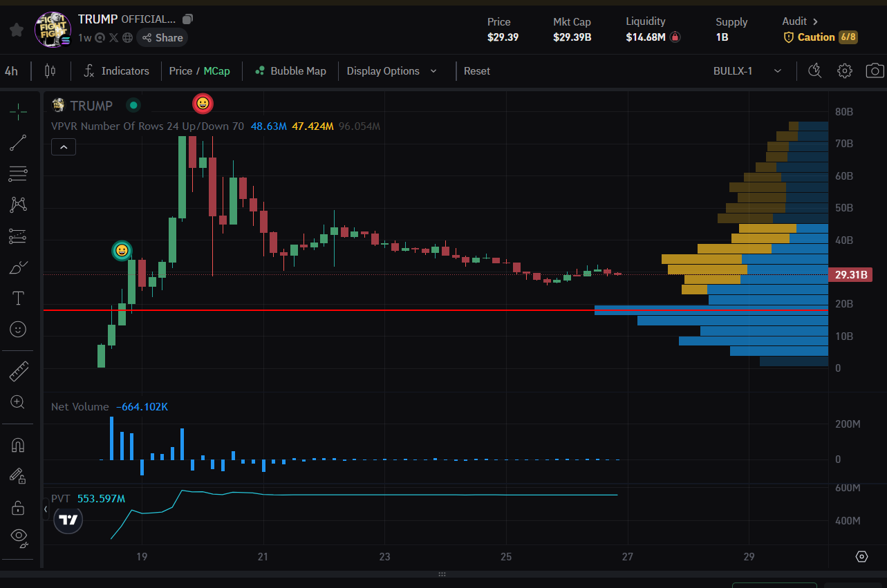Collapse the drawing toolbar with the side arrow

tap(46, 510)
